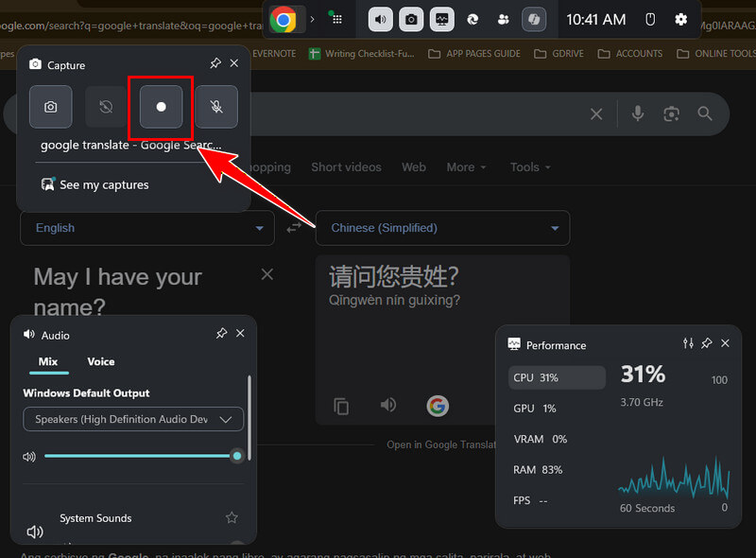Open translation with the Google G icon
The image size is (756, 558).
[x=438, y=405]
